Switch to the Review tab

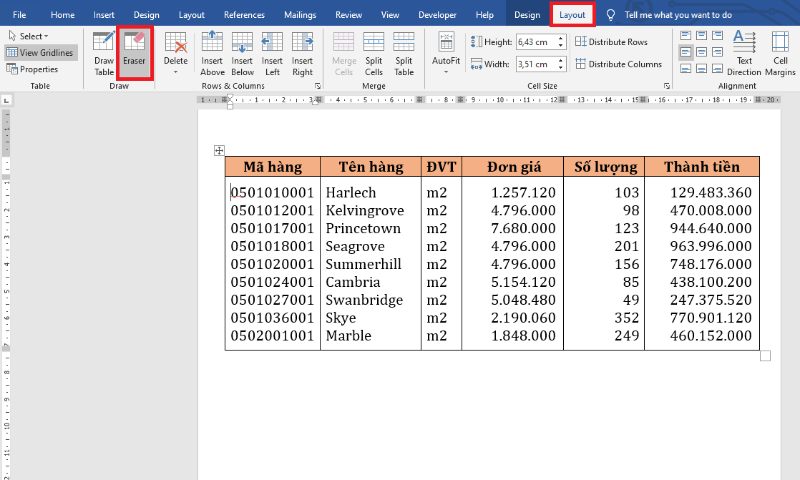coord(348,15)
